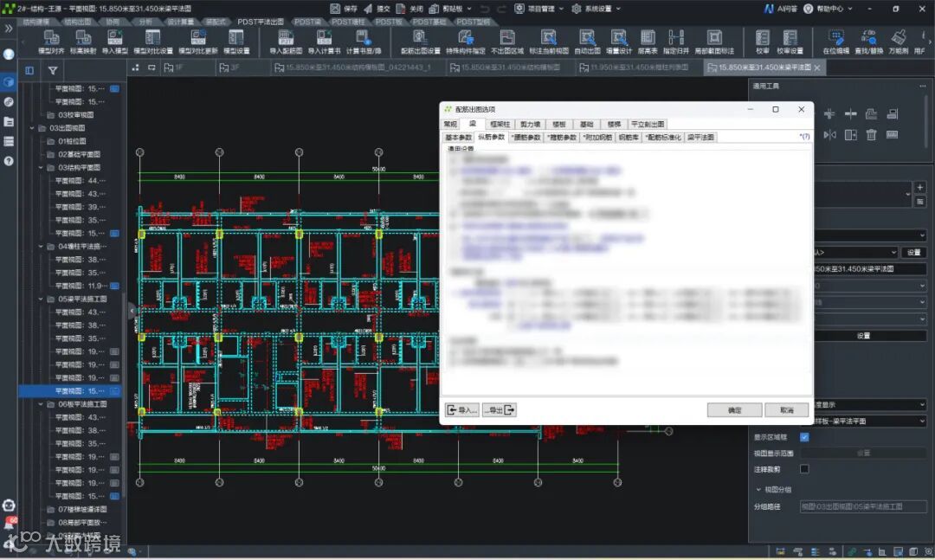Screen dimensions: 935x560
Task: Open the help question mark sidebar icon
Action: [9, 161]
